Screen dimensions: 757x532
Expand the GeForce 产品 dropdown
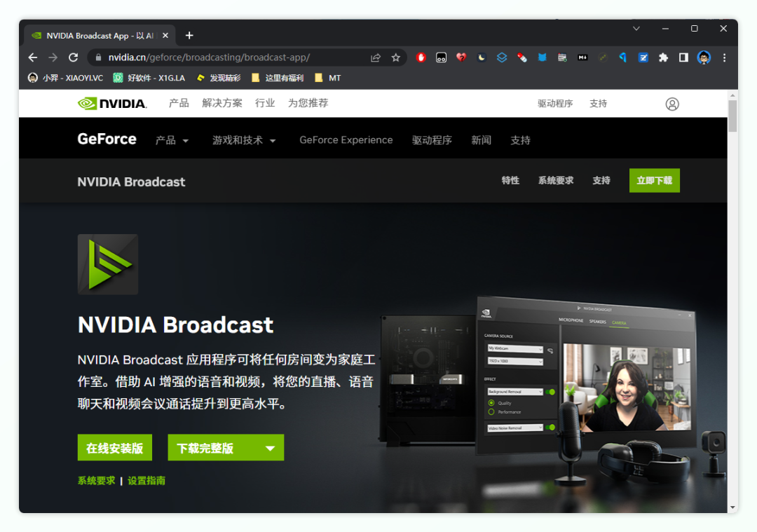tap(172, 140)
